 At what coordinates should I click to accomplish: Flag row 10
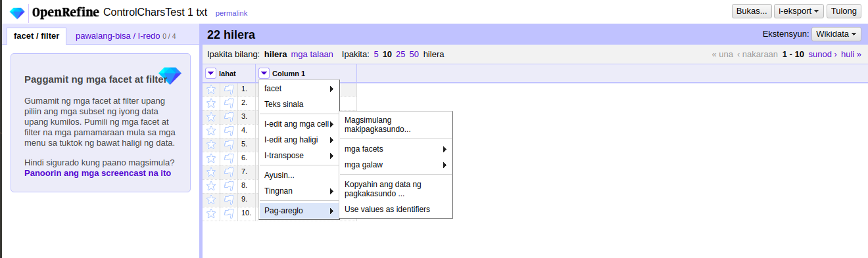[229, 213]
